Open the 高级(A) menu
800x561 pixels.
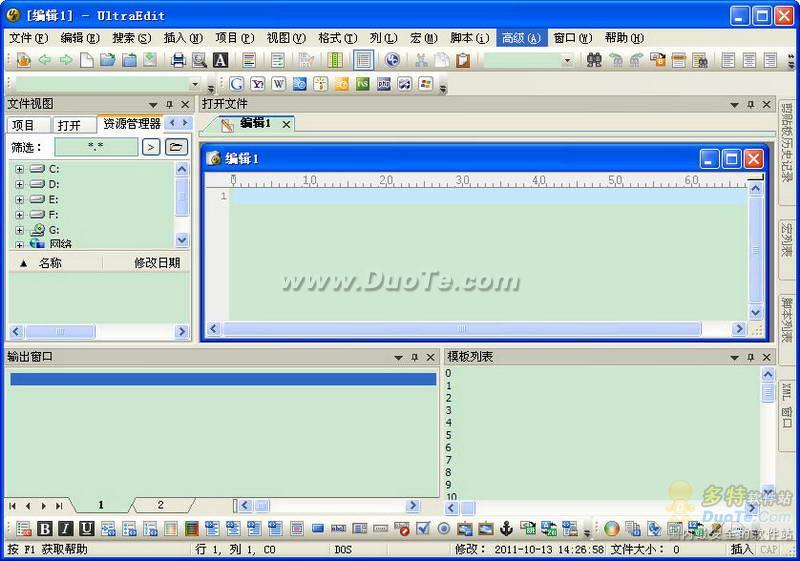pos(521,38)
